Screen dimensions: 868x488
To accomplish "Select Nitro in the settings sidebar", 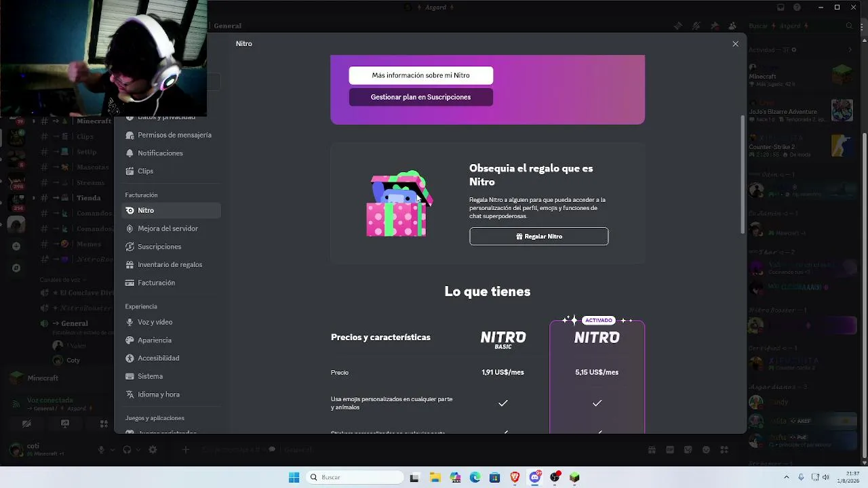I will point(171,210).
